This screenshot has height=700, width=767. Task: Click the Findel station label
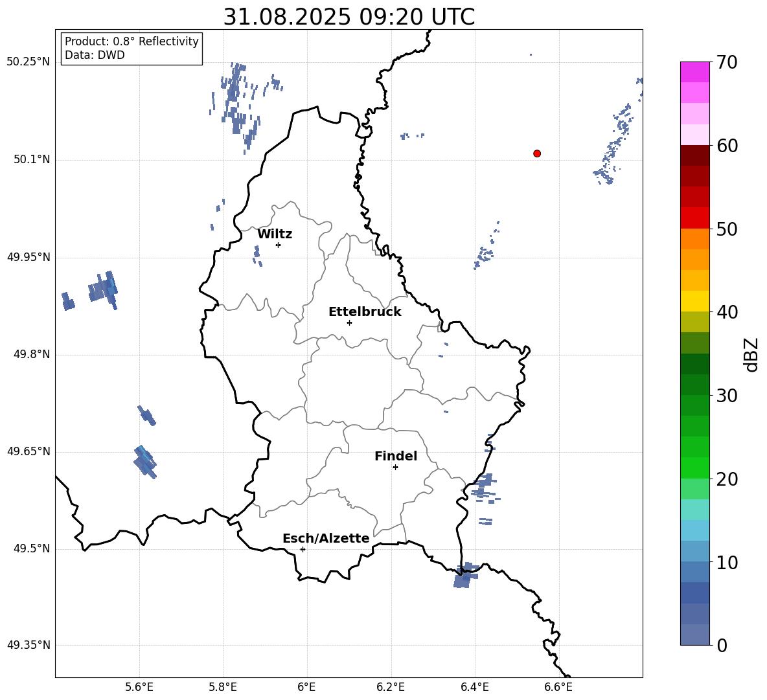click(x=396, y=456)
